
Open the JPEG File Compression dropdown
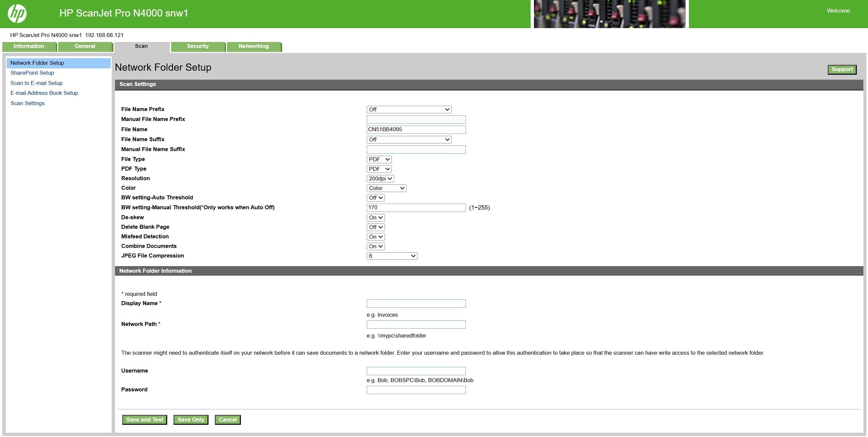392,256
